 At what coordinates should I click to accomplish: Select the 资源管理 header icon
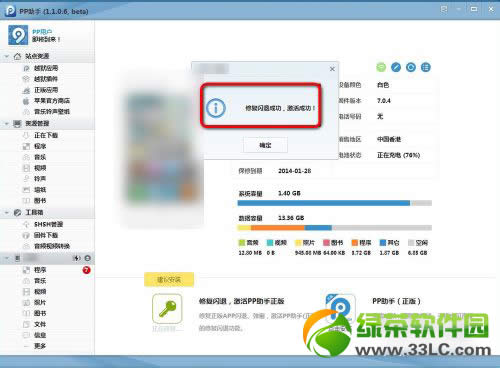pyautogui.click(x=17, y=124)
